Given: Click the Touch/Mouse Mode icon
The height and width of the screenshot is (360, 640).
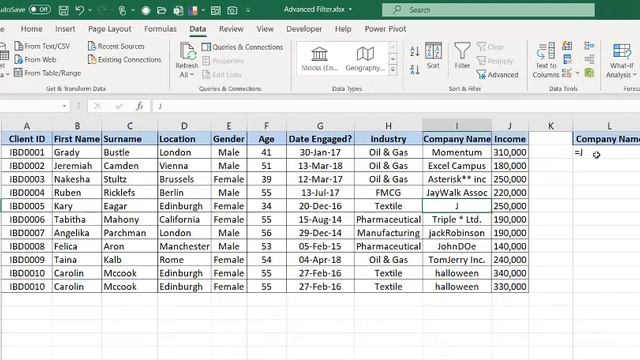Looking at the screenshot, I should pos(122,10).
